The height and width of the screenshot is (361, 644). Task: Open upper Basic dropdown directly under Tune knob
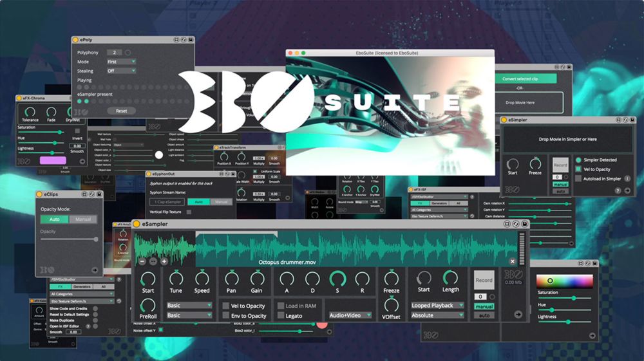click(189, 305)
